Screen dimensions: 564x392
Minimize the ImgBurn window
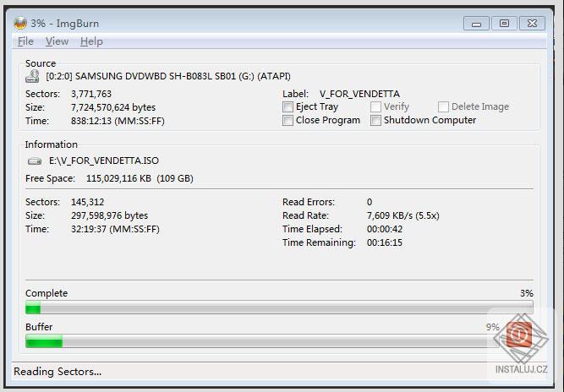coord(476,24)
